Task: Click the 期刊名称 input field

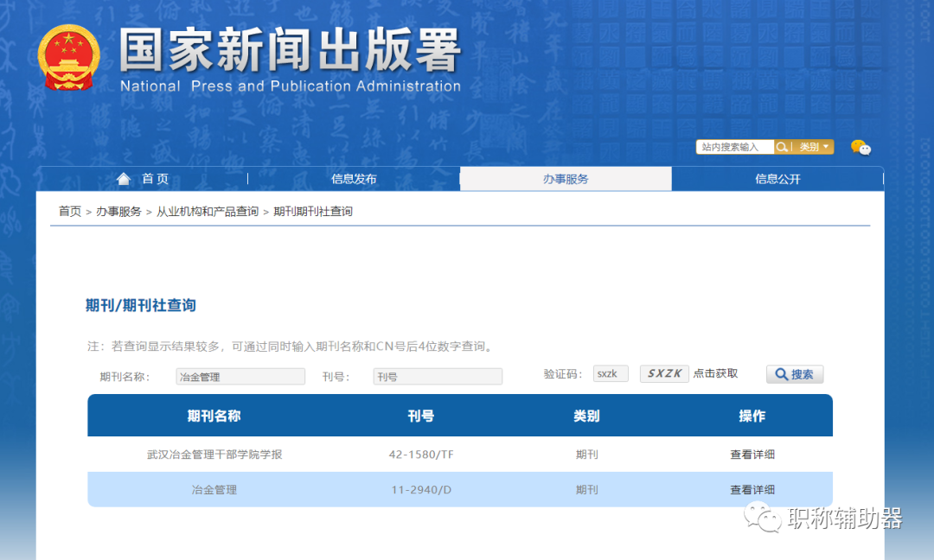Action: 240,376
